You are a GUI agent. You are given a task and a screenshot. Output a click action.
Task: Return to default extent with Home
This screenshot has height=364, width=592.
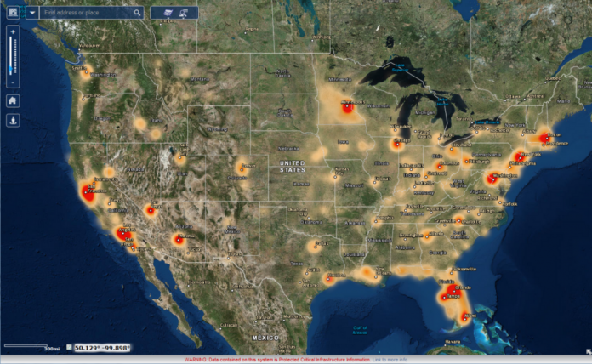[12, 100]
